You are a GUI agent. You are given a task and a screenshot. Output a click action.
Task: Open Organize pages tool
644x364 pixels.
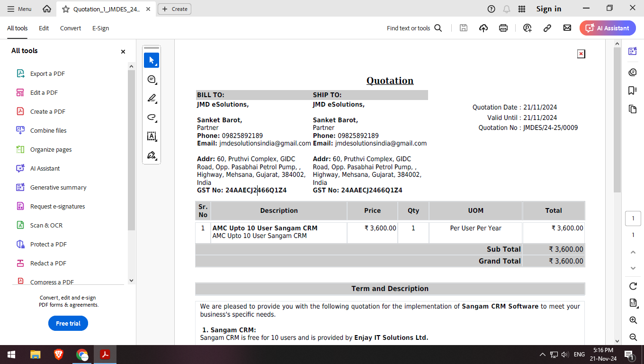tap(51, 149)
